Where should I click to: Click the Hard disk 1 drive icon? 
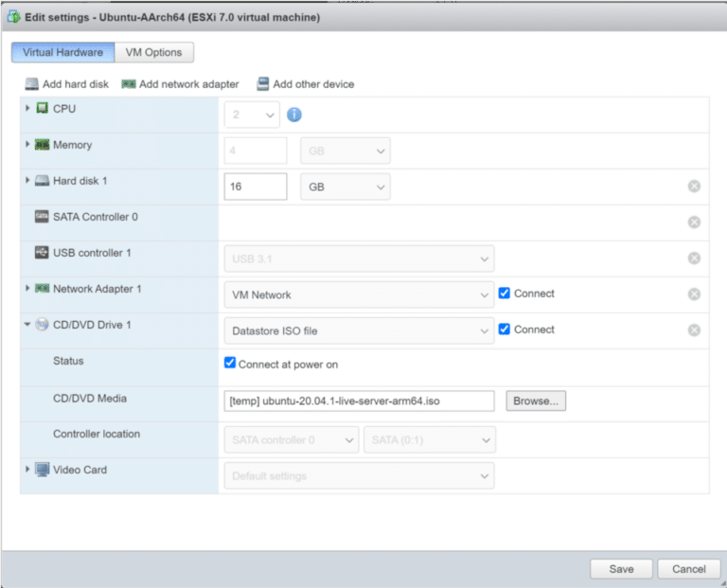click(43, 181)
